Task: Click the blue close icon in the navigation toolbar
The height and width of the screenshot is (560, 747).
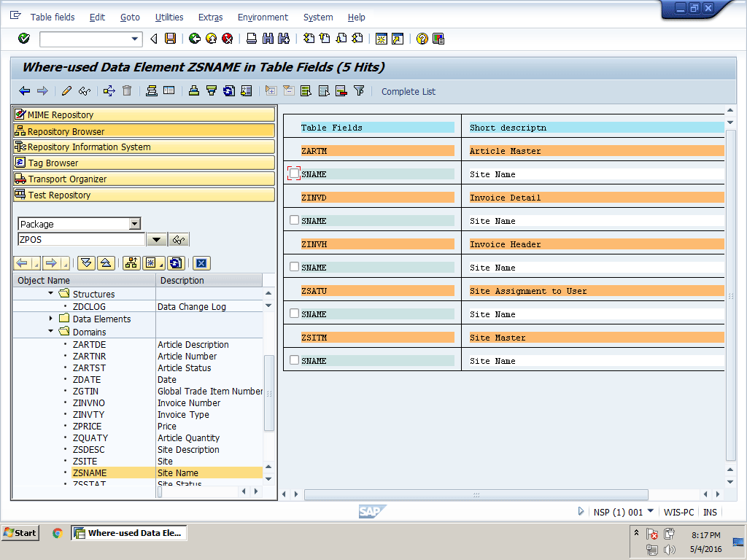Action: [x=202, y=263]
